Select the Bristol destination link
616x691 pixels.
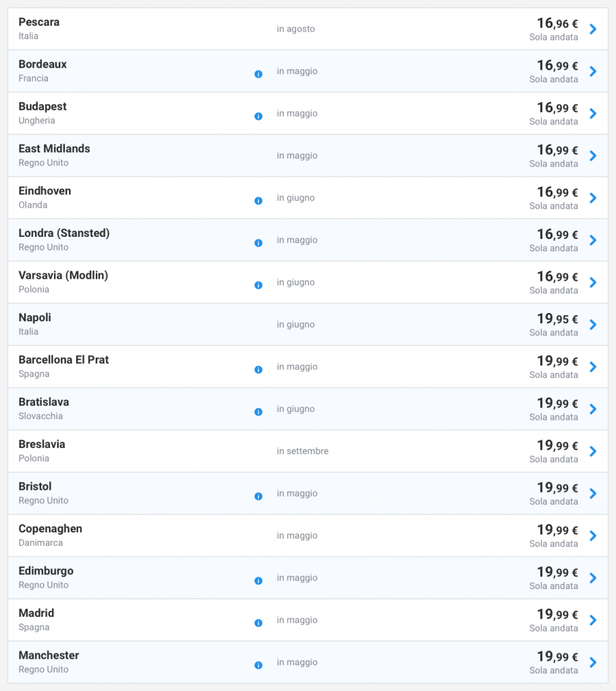click(x=35, y=487)
